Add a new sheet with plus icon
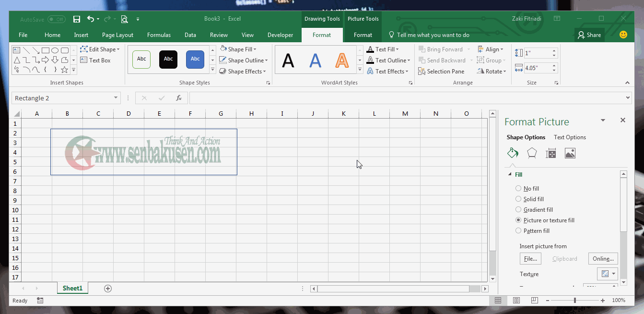This screenshot has width=644, height=314. [108, 289]
